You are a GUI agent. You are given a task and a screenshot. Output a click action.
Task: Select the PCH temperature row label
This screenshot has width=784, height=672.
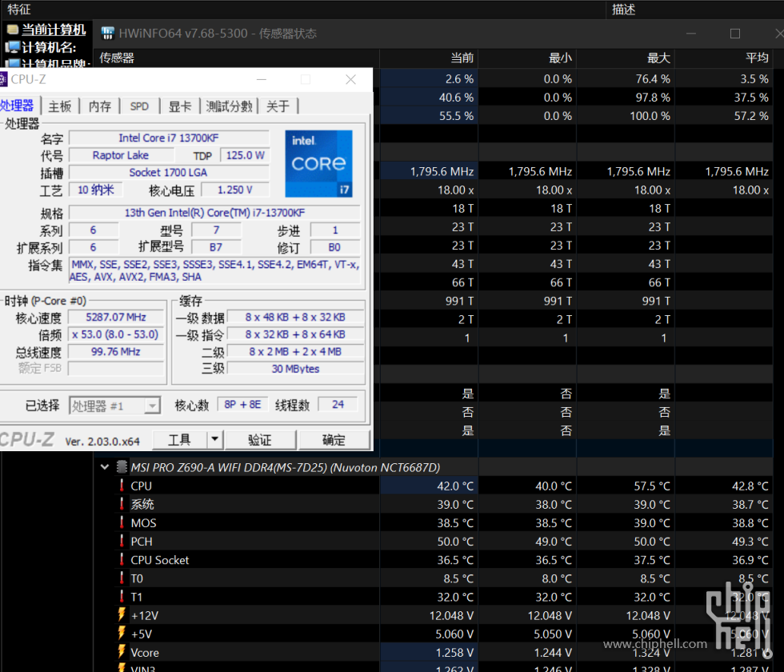pyautogui.click(x=142, y=542)
